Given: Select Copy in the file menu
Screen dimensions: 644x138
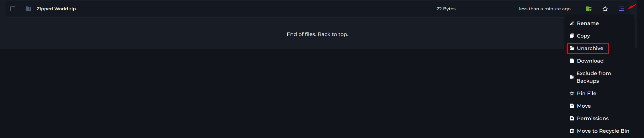Looking at the screenshot, I should point(583,36).
